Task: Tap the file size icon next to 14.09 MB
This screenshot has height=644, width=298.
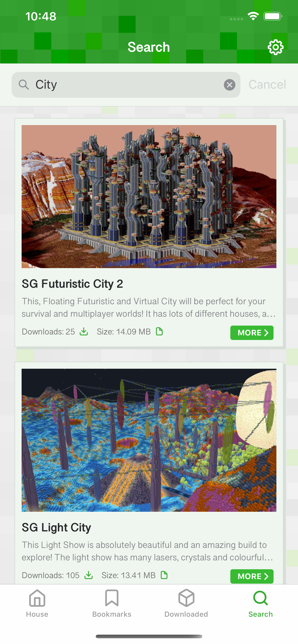Action: (x=159, y=332)
